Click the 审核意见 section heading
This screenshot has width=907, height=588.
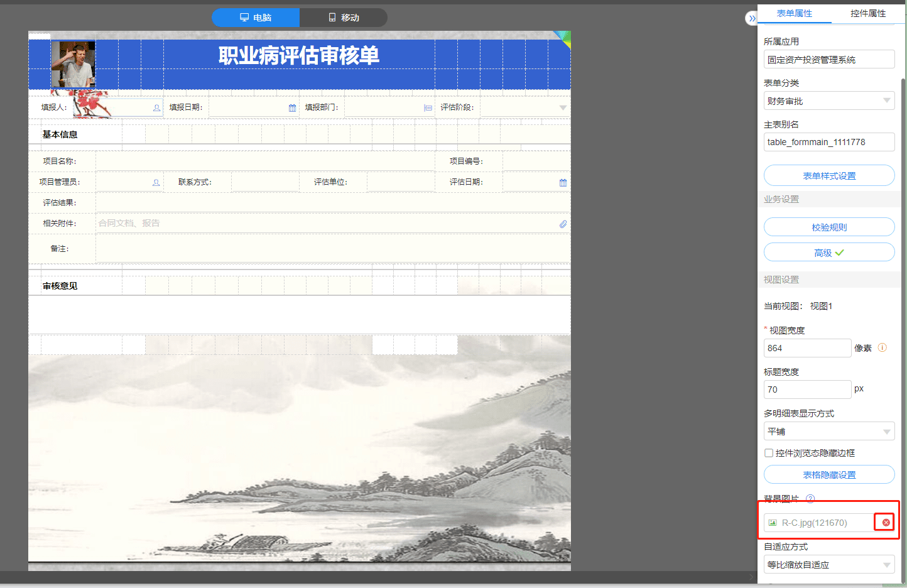pos(60,286)
